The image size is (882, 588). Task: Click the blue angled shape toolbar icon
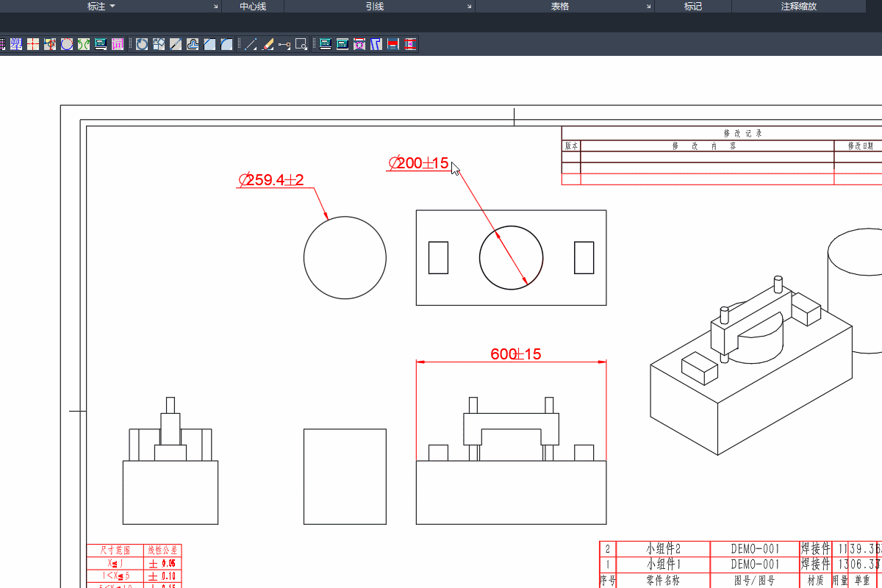coord(376,44)
